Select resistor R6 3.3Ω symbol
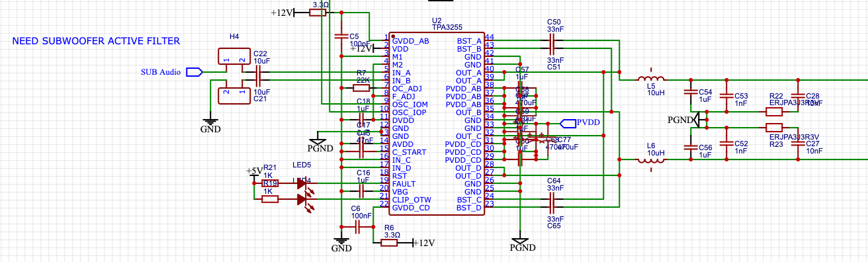 click(x=390, y=243)
